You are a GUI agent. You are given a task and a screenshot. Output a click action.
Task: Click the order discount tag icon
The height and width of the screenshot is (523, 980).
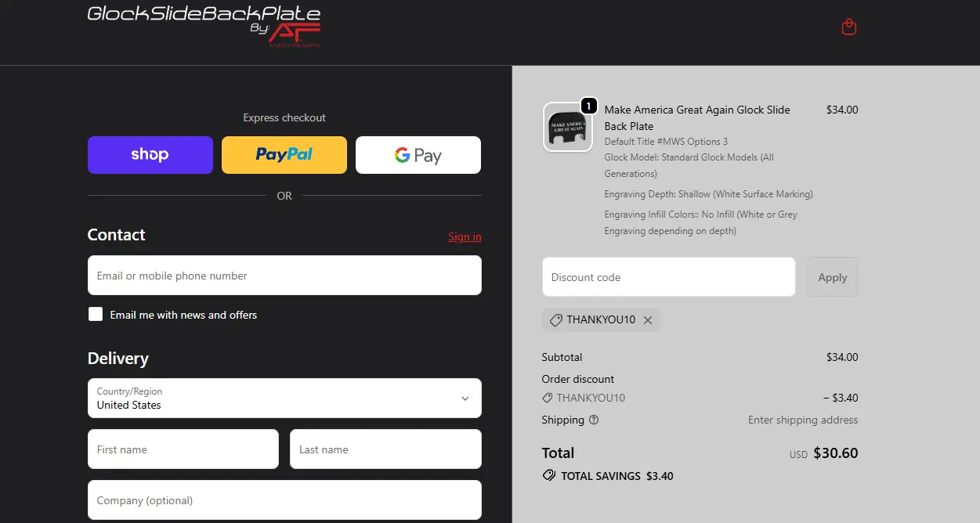click(x=548, y=398)
